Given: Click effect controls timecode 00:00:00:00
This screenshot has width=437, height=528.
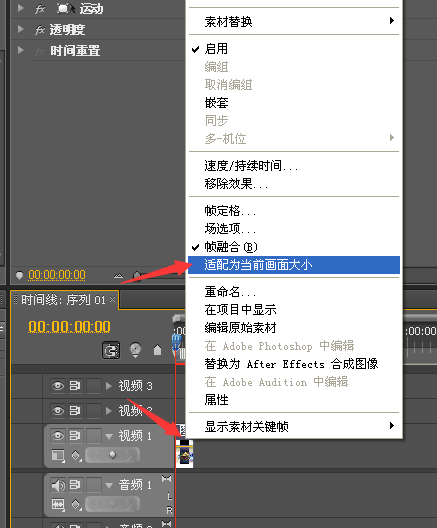Looking at the screenshot, I should [57, 275].
